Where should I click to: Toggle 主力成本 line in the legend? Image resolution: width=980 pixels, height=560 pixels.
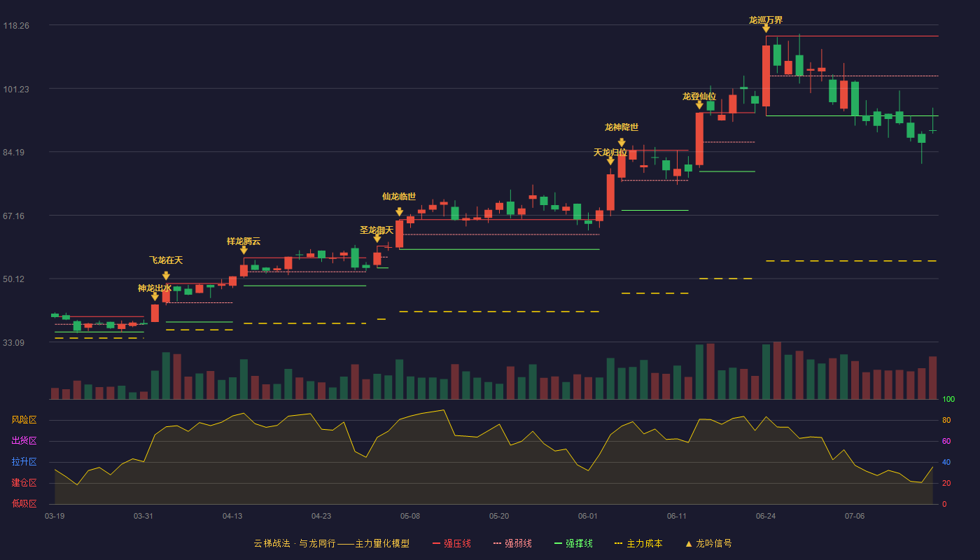638,543
